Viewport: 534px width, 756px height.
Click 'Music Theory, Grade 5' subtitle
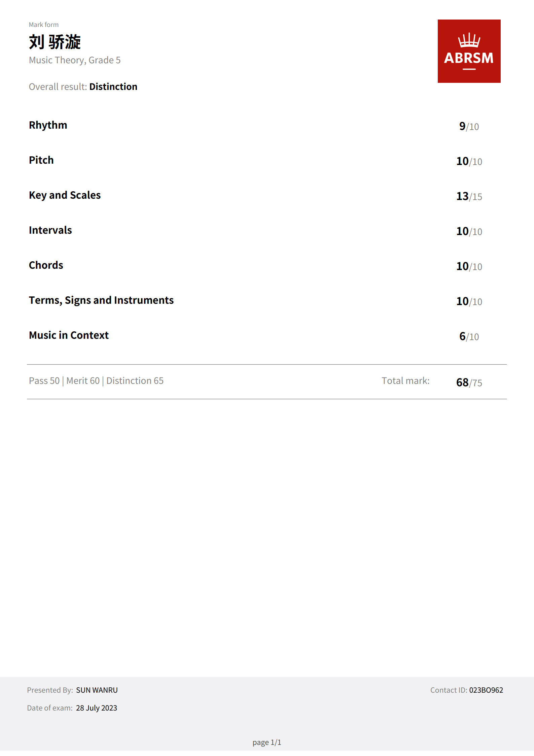tap(75, 60)
